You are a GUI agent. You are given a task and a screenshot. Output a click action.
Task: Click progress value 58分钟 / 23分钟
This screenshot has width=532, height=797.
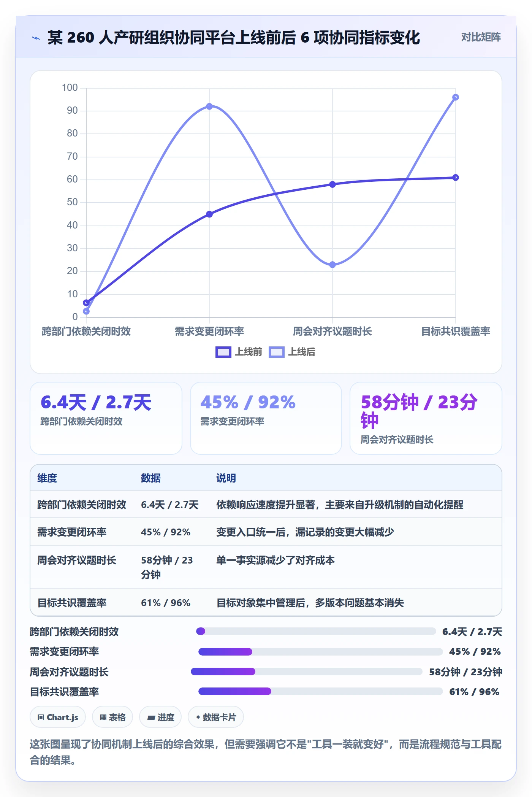click(x=465, y=672)
